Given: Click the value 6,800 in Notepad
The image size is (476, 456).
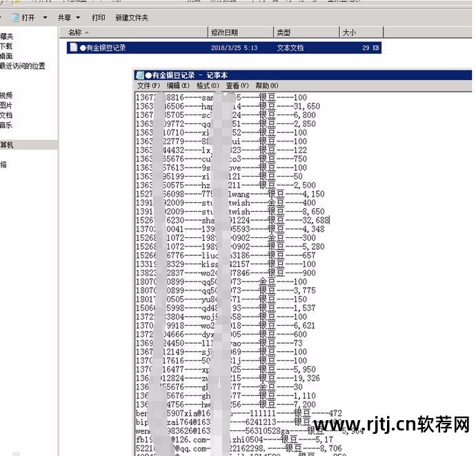Looking at the screenshot, I should pyautogui.click(x=304, y=115).
